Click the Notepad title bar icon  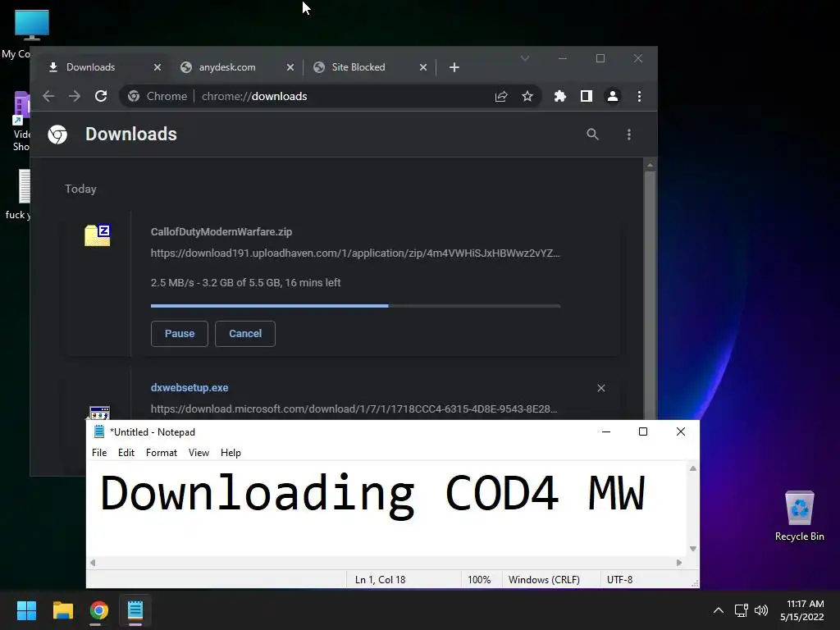point(99,431)
